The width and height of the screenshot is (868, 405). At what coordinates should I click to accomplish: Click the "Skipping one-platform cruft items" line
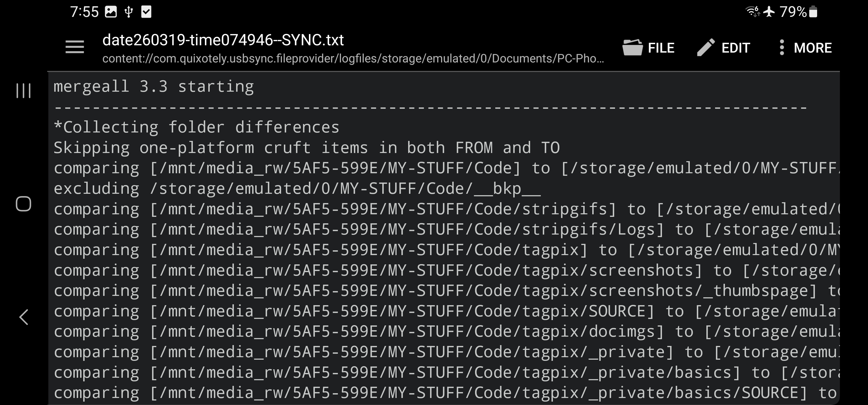(x=307, y=148)
